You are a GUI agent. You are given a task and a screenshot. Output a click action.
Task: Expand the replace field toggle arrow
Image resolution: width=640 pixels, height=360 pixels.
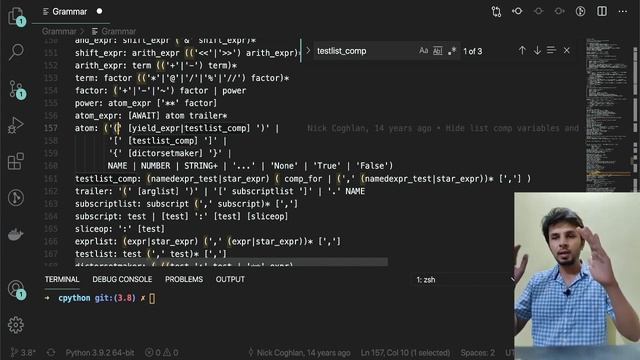click(x=308, y=51)
